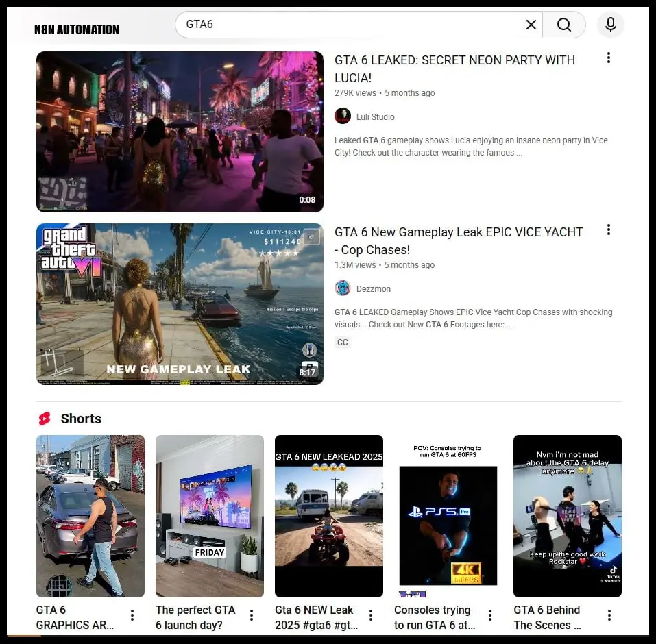Click the N8N AUTOMATION logo
Image resolution: width=656 pixels, height=644 pixels.
pyautogui.click(x=77, y=29)
